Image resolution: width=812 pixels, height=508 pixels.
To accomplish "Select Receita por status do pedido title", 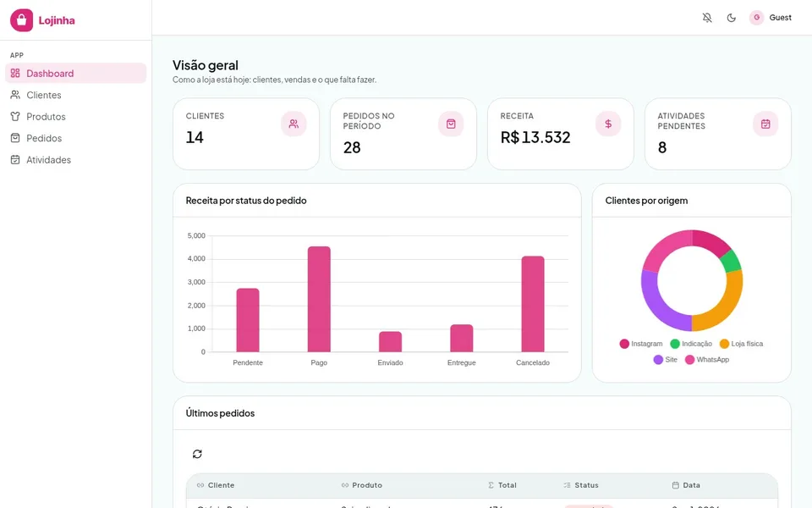I will [246, 201].
